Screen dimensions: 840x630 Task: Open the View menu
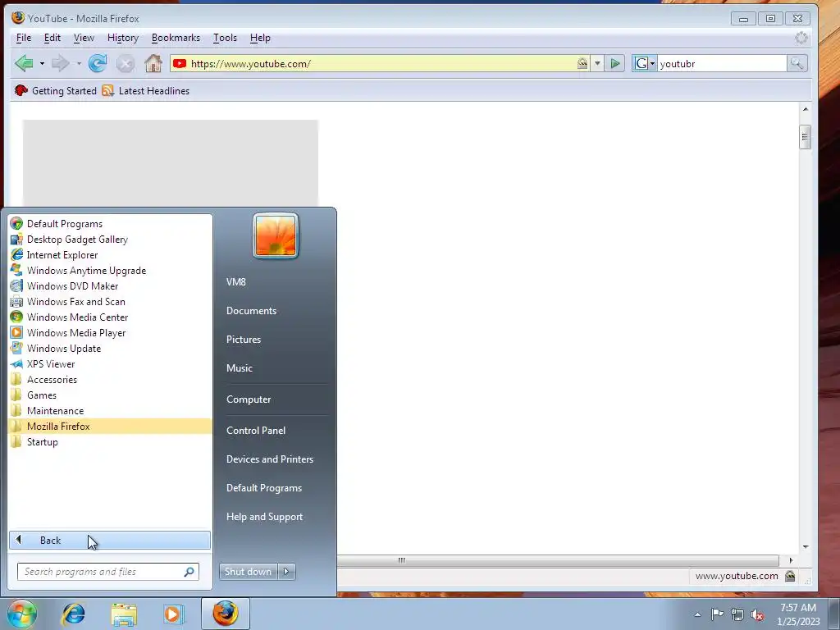coord(84,38)
